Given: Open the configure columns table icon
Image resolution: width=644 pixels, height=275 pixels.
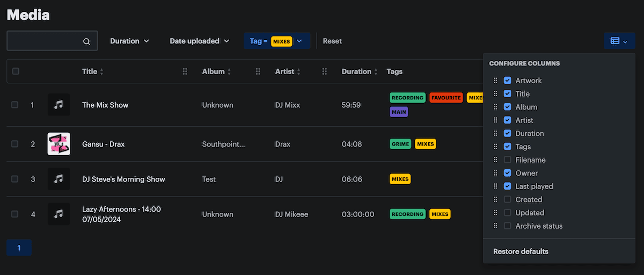Looking at the screenshot, I should [619, 41].
